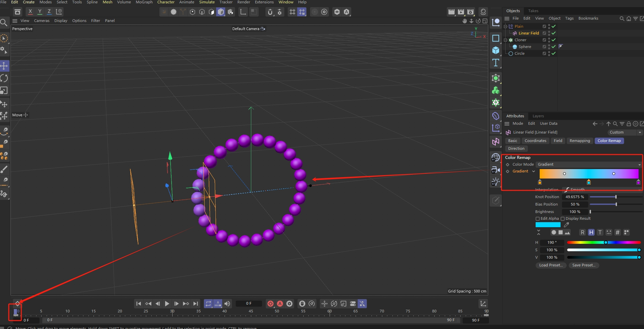Switch color chooser to HSV mode H button
The width and height of the screenshot is (644, 329).
click(591, 233)
